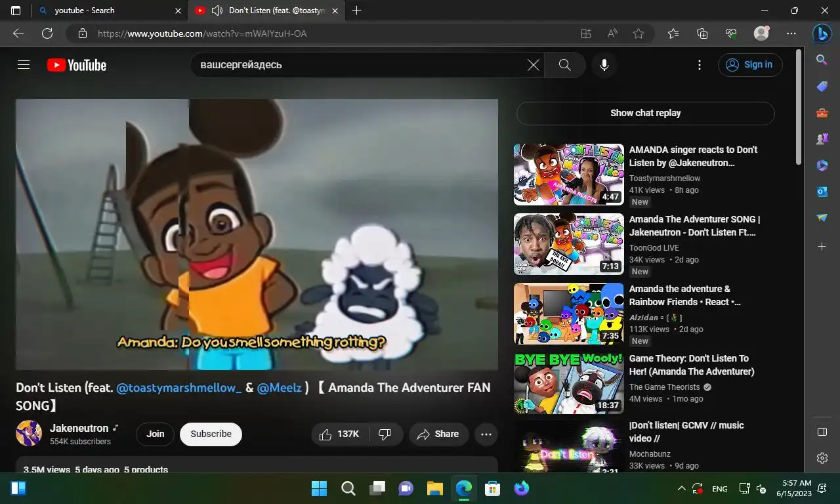Join the Jakeneutron channel membership
This screenshot has width=840, height=504.
pos(156,434)
